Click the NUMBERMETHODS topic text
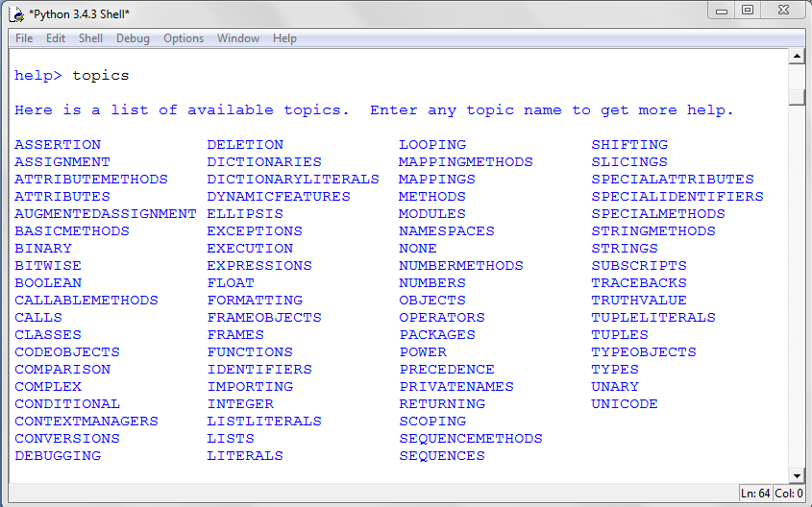This screenshot has width=812, height=507. pyautogui.click(x=461, y=265)
